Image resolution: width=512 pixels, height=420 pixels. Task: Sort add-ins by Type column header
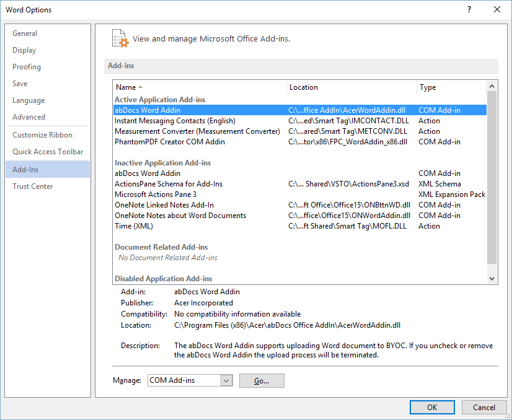tap(452, 87)
